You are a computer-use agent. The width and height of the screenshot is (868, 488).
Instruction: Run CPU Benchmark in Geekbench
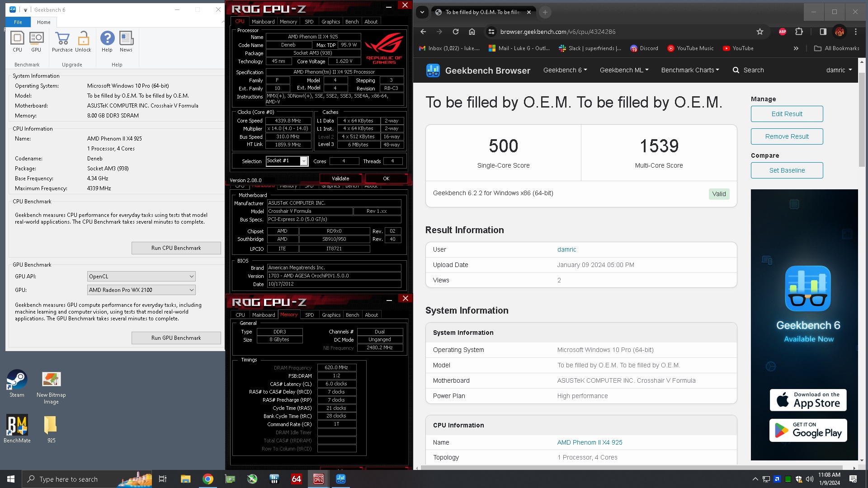click(176, 248)
